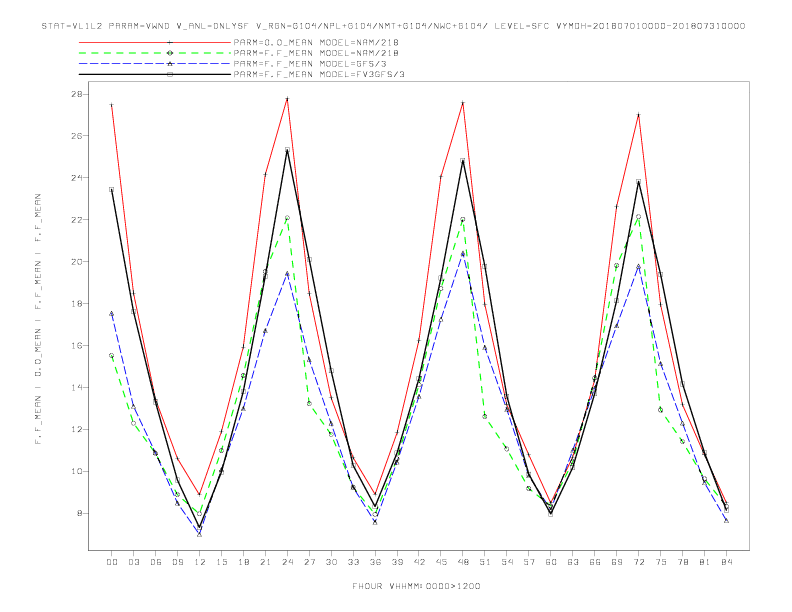Click x-axis tick label 09
792x612 pixels.
pyautogui.click(x=177, y=562)
